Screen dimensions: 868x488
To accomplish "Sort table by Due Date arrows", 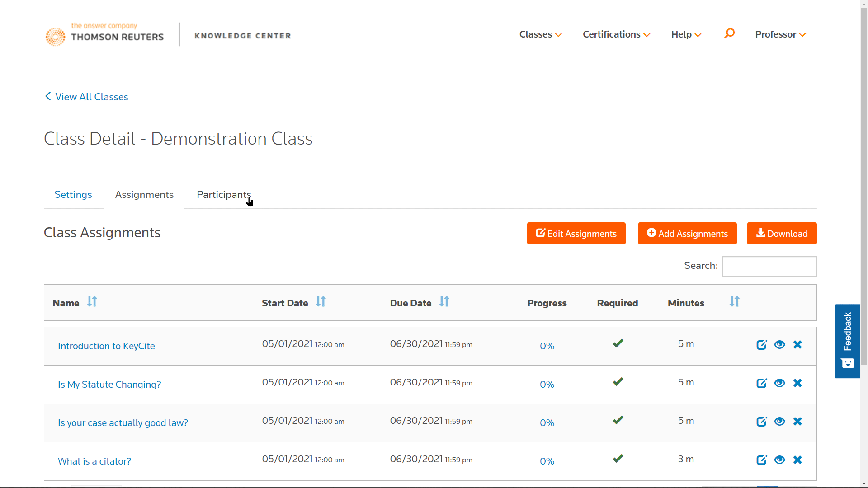I will [444, 302].
